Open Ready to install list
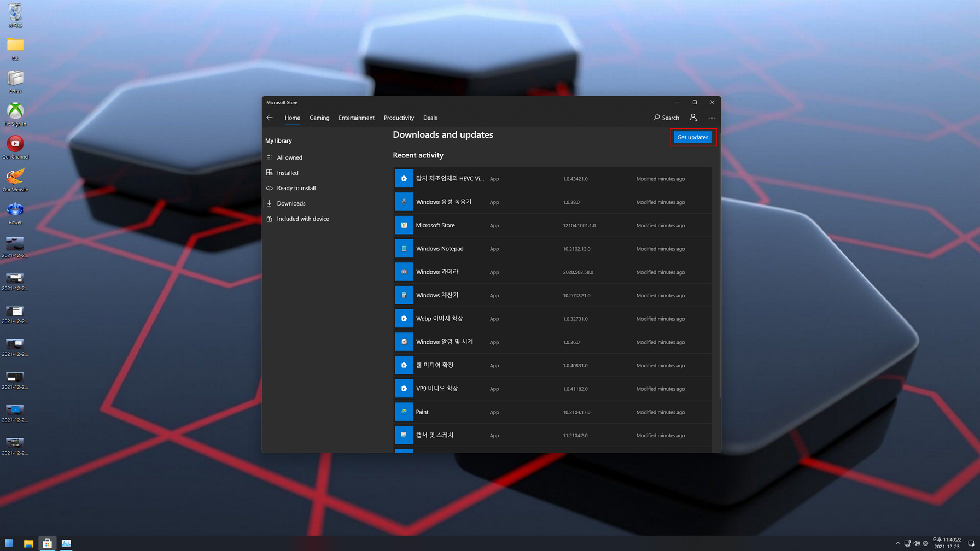Viewport: 980px width, 551px height. pyautogui.click(x=296, y=188)
